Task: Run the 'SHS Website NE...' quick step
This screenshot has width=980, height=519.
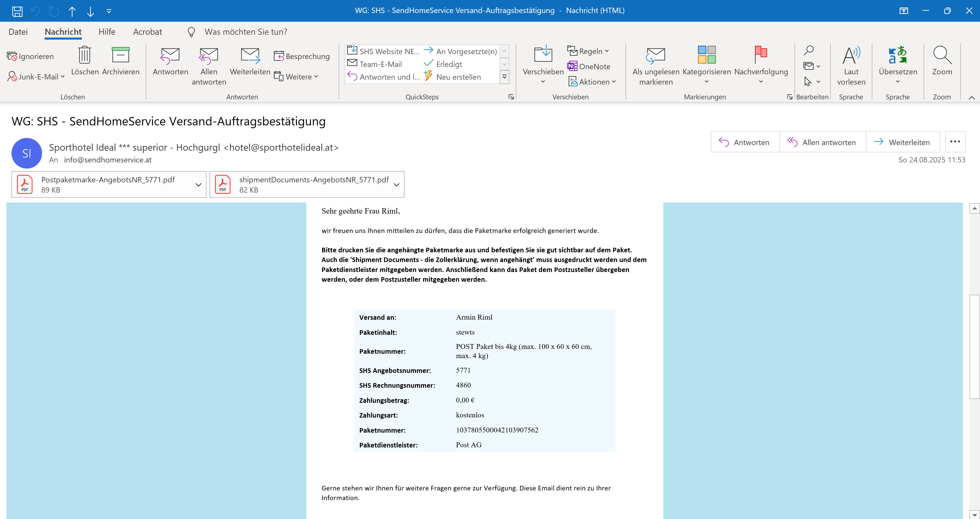Action: (x=384, y=51)
